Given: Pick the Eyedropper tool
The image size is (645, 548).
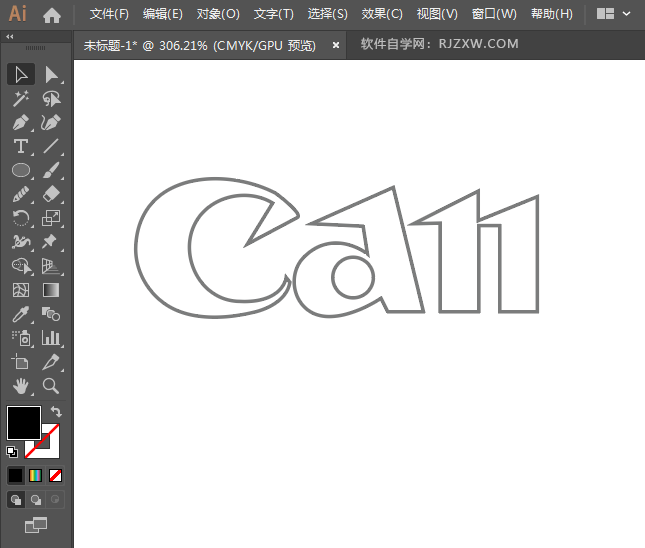Looking at the screenshot, I should (x=21, y=314).
